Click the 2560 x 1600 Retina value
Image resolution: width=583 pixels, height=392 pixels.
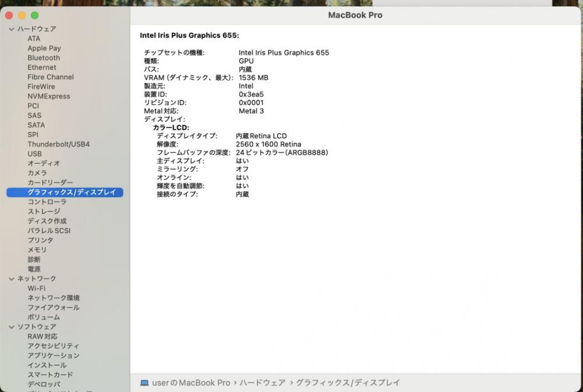268,144
